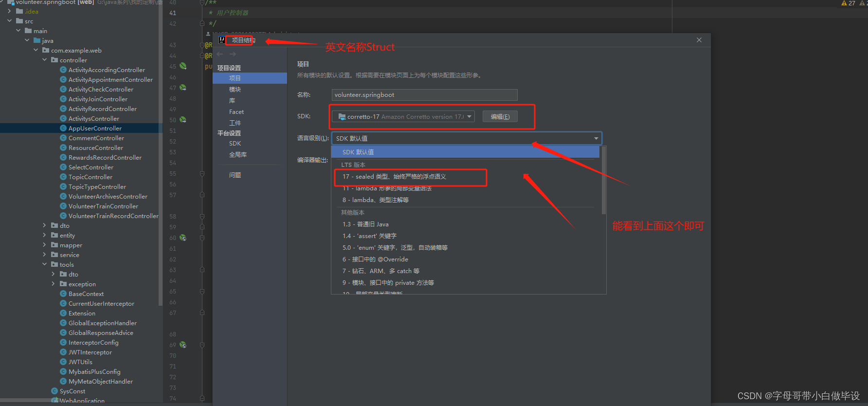Click the Spring gutter icon on line 69

tap(183, 345)
